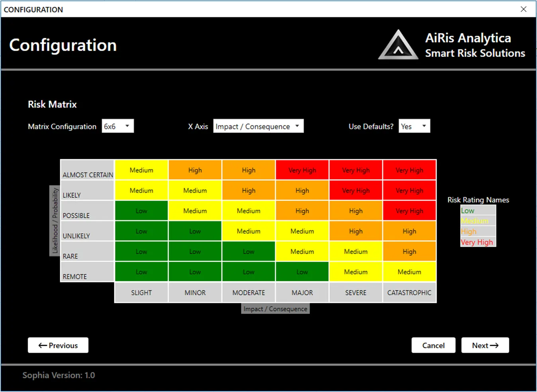
Task: Click the Sophia Version: 1.0 text
Action: [59, 375]
